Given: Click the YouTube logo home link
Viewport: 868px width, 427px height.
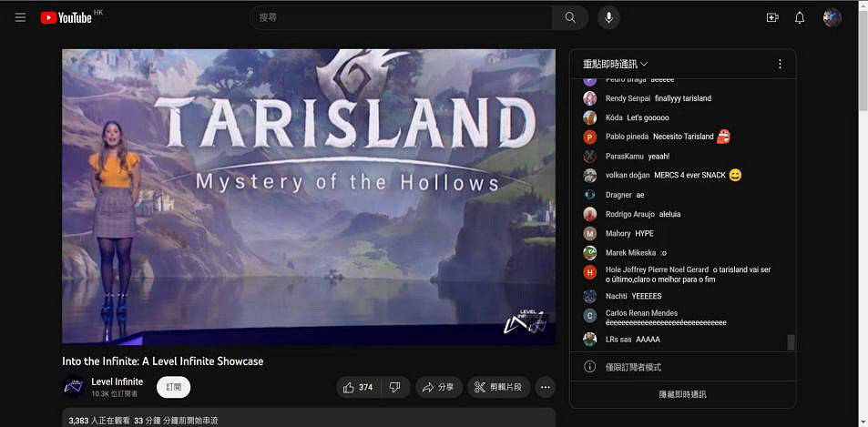Looking at the screenshot, I should point(66,17).
